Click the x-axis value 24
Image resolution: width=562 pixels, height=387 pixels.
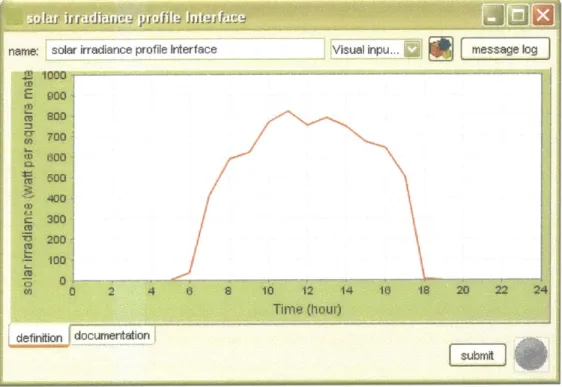[x=540, y=290]
